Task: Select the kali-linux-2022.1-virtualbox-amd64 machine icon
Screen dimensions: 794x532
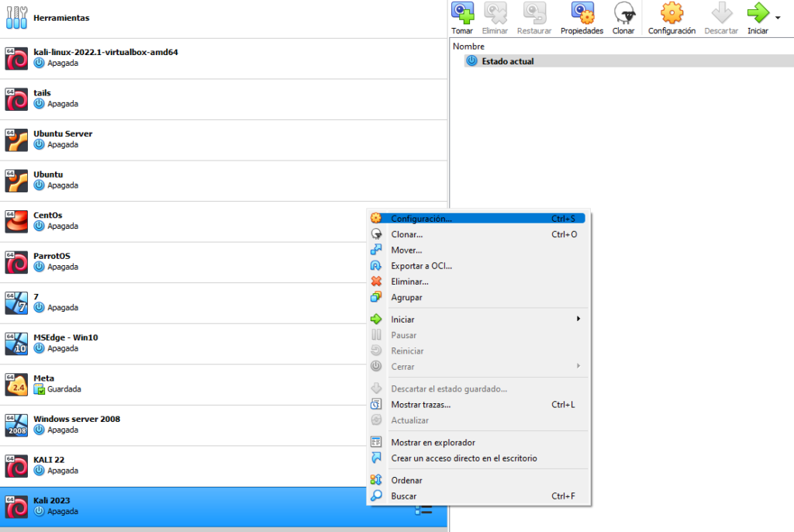Action: [x=16, y=58]
